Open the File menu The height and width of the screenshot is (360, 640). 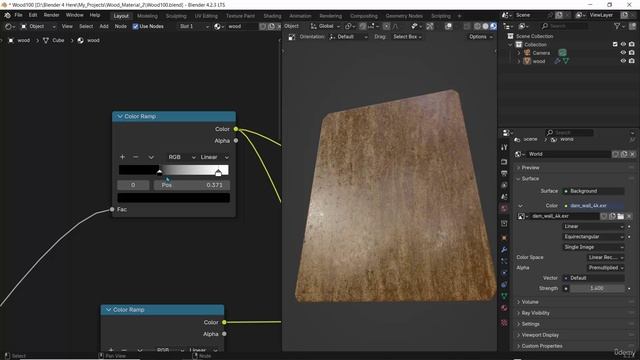click(18, 16)
